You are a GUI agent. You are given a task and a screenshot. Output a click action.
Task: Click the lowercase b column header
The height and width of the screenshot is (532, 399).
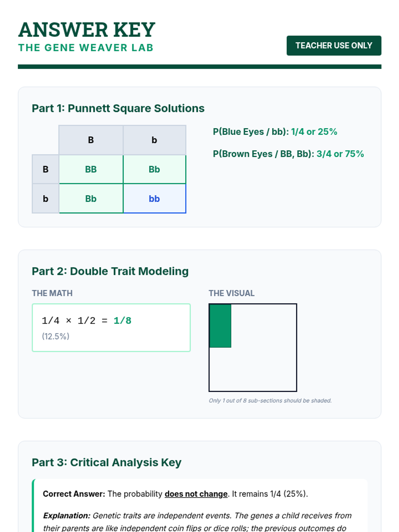coord(154,140)
